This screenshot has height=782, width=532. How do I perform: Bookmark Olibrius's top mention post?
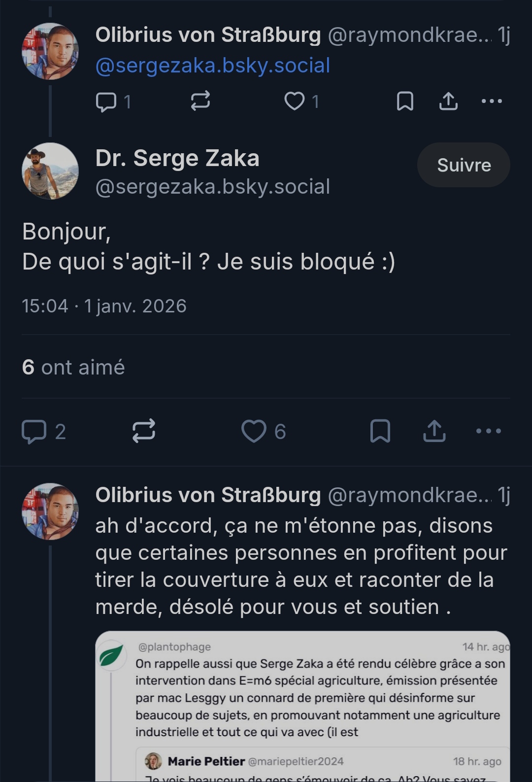coord(405,101)
